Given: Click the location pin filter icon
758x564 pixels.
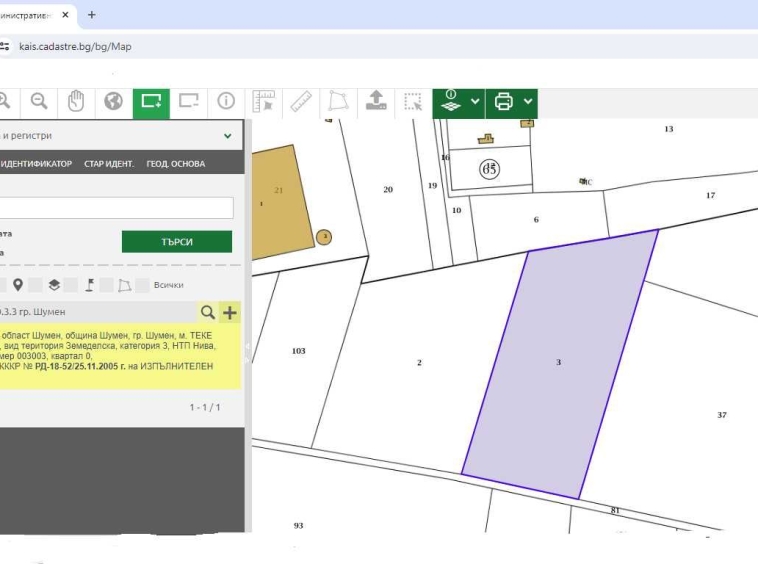Looking at the screenshot, I should pyautogui.click(x=18, y=285).
